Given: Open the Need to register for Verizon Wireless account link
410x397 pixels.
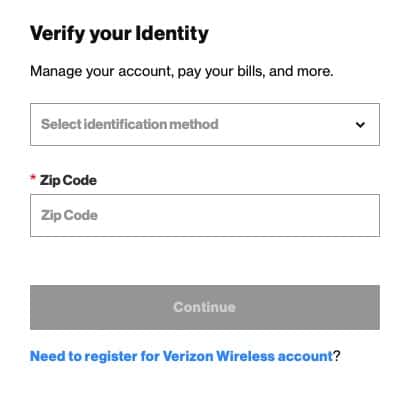Looking at the screenshot, I should (182, 356).
